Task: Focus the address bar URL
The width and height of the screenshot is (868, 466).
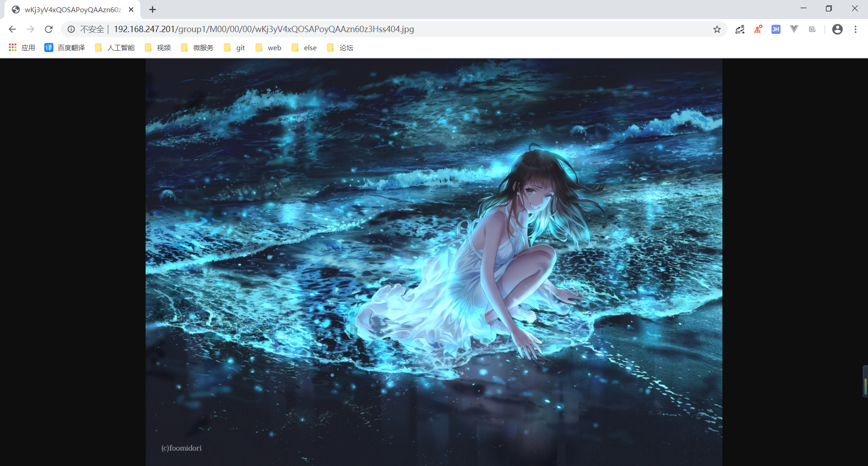Action: tap(264, 29)
